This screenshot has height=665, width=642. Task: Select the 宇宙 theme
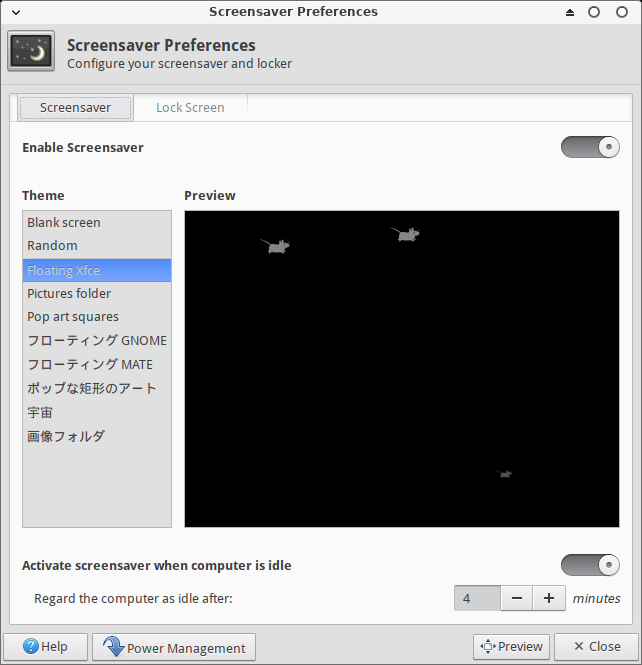(97, 413)
